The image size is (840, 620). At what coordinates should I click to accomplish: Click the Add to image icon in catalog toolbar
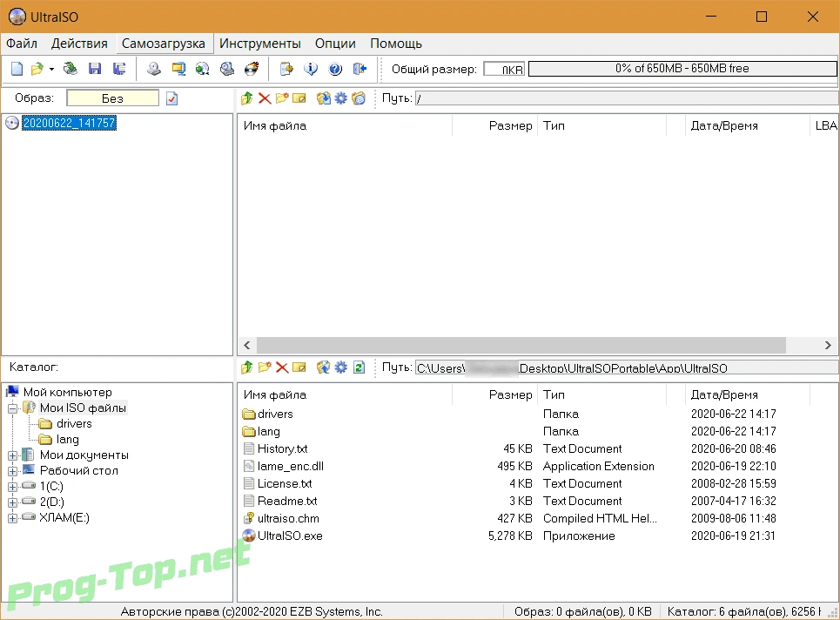point(324,367)
